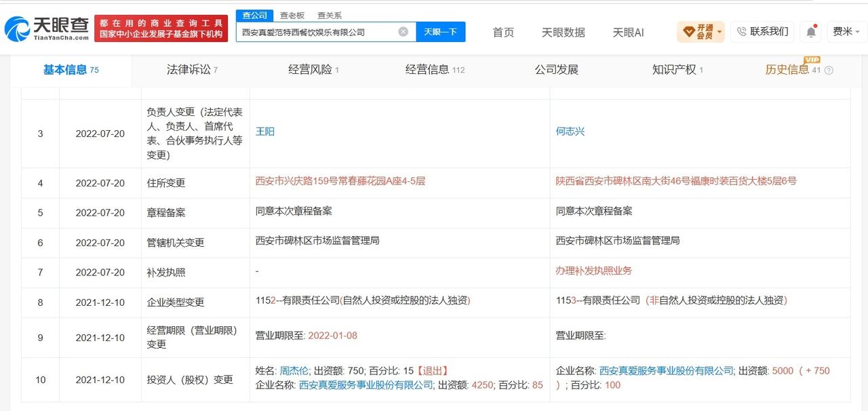Click the phone icon in 联系我们

(741, 31)
